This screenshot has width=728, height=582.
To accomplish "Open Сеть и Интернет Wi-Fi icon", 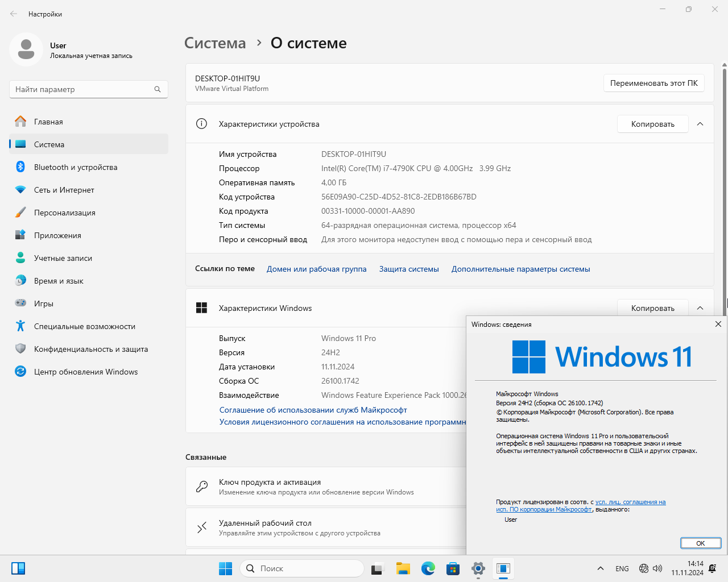I will [20, 190].
